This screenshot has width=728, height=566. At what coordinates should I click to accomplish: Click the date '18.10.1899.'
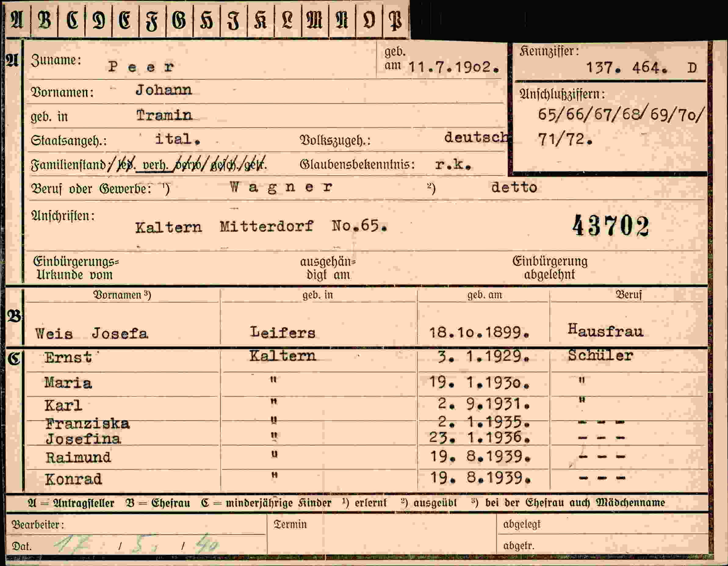point(479,332)
